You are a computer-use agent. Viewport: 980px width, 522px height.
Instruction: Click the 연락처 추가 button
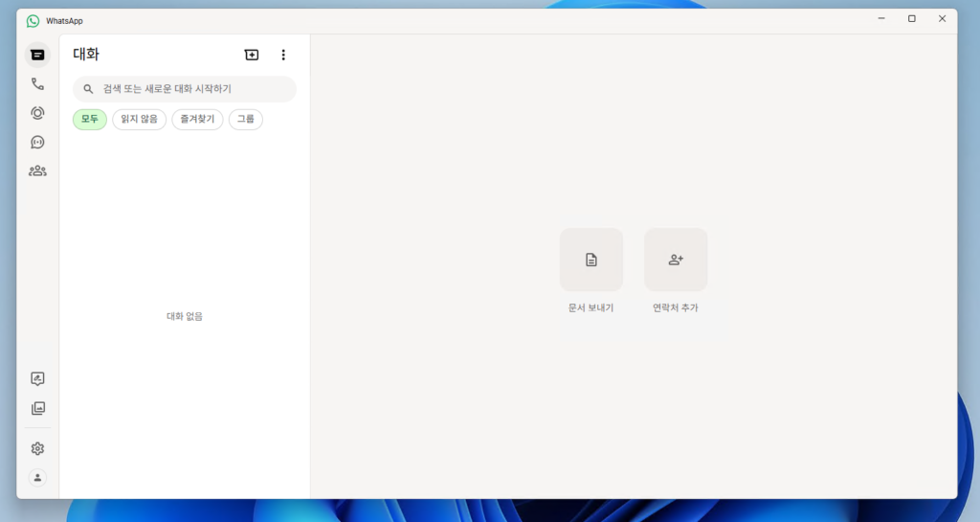point(676,260)
